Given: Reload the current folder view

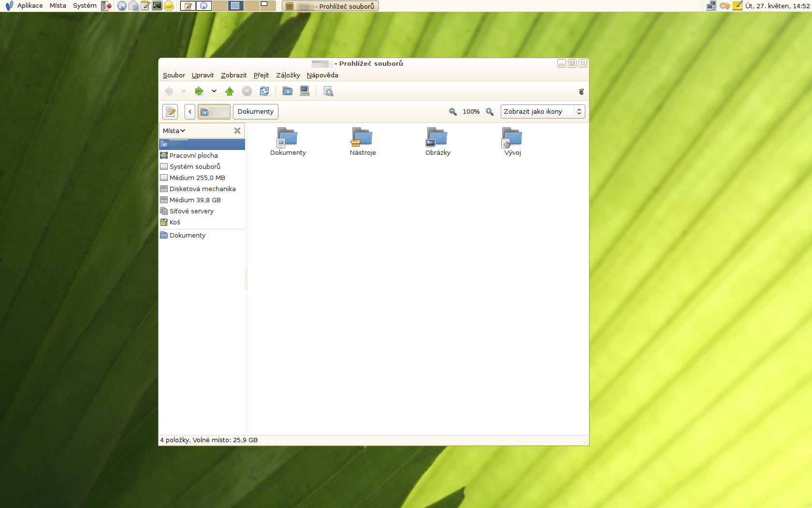Looking at the screenshot, I should (x=264, y=91).
